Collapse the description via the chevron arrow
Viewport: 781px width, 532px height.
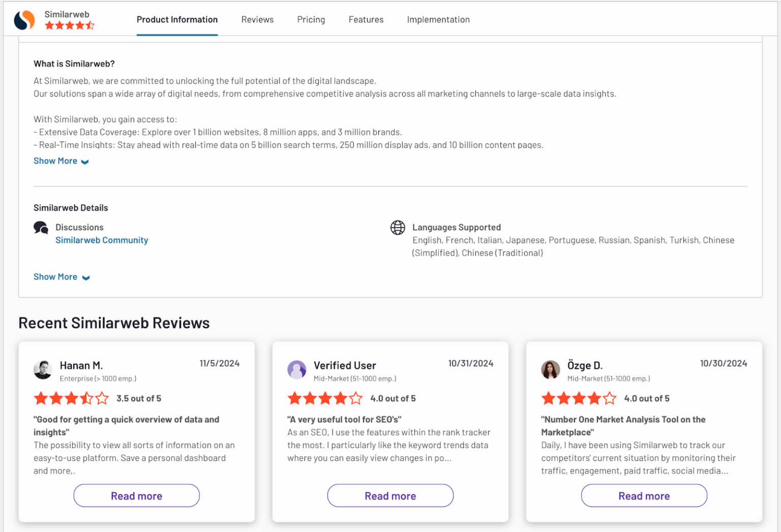pos(85,161)
